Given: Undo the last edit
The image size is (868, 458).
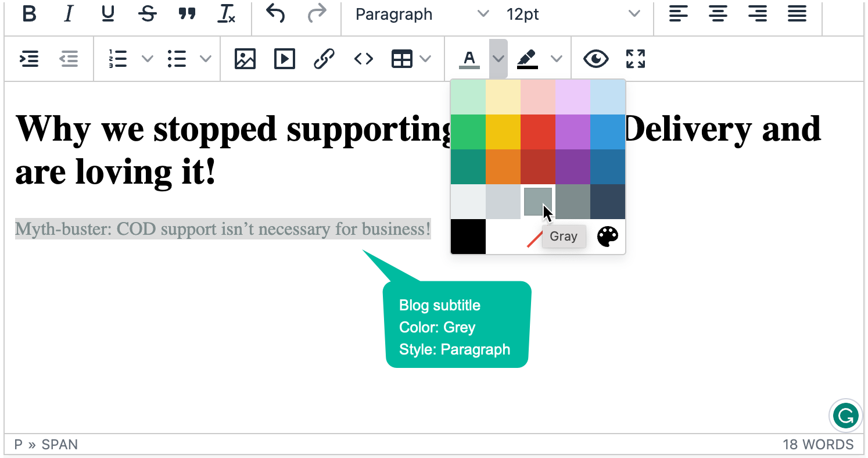Looking at the screenshot, I should 275,15.
